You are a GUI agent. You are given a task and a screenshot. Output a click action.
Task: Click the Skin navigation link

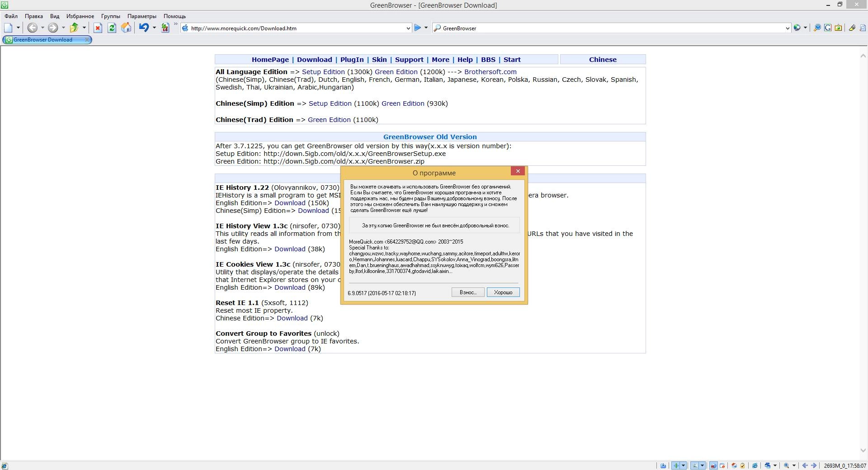[379, 60]
